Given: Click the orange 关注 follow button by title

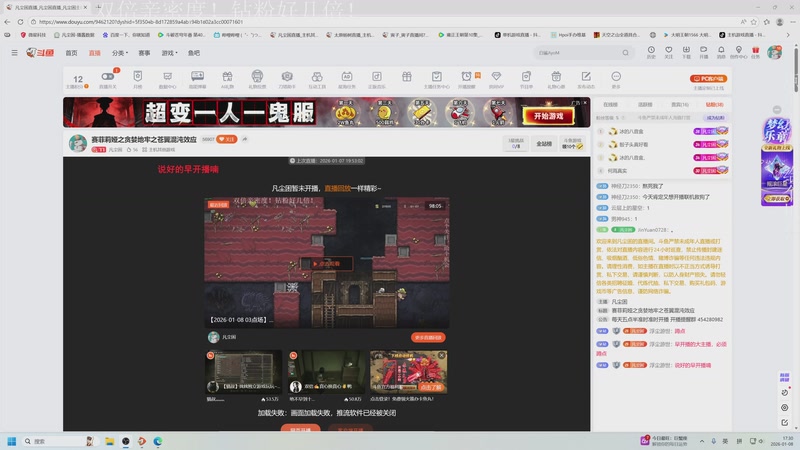Looking at the screenshot, I should 227,139.
